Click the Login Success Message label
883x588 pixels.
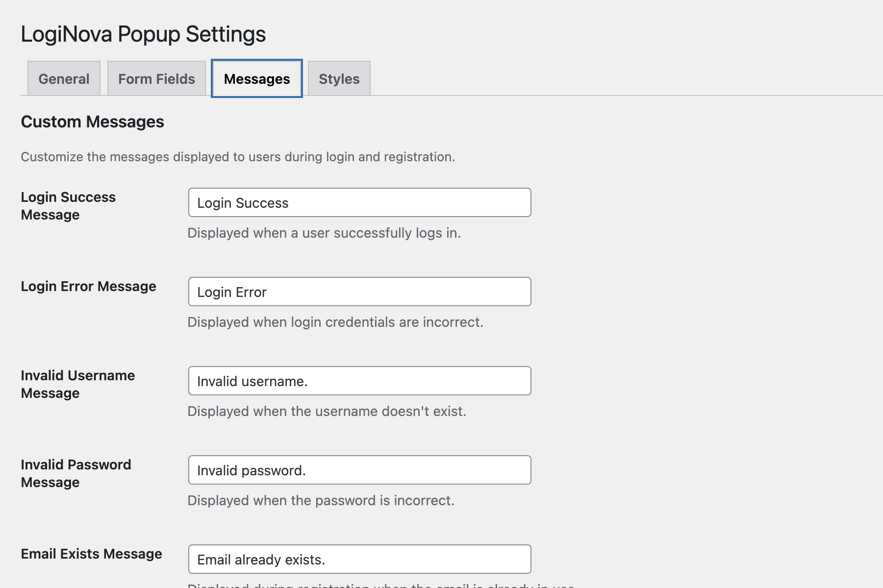pos(68,205)
